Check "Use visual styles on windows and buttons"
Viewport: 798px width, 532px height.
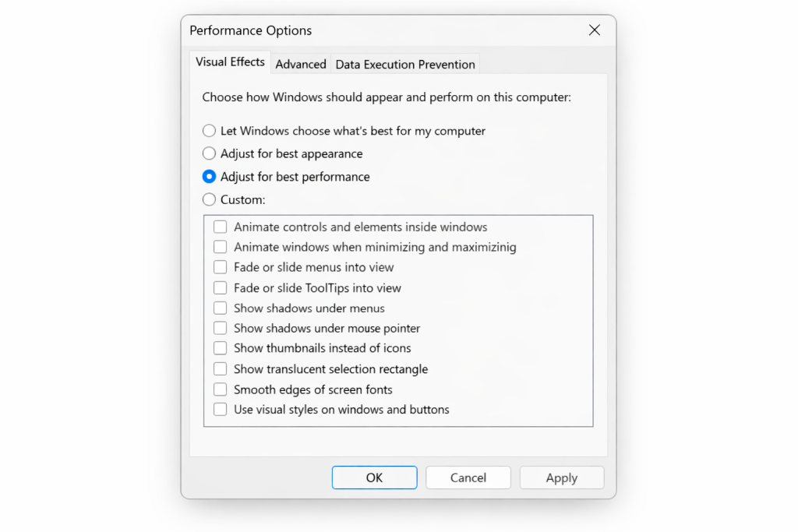(220, 409)
